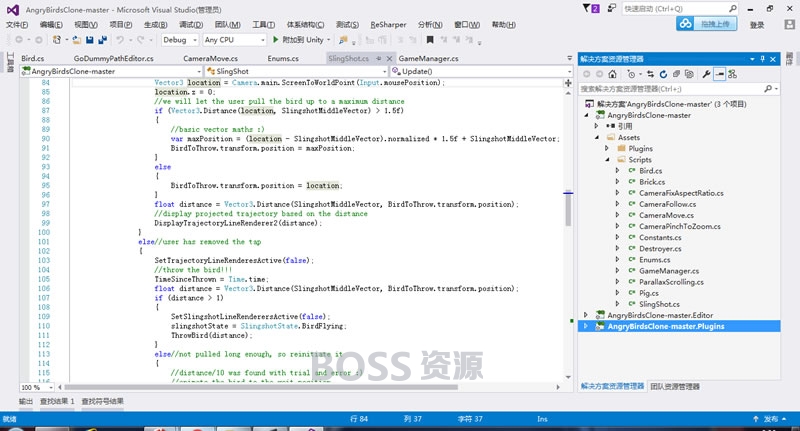Screen dimensions: 800x431
Task: Click the green Start play arrow icon
Action: click(276, 40)
